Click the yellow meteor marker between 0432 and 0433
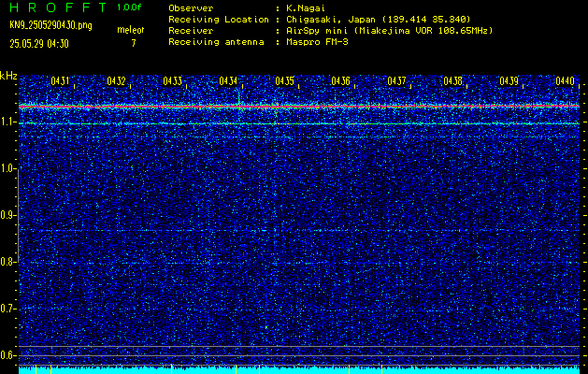Viewport: 588px width, 374px height. [x=171, y=368]
